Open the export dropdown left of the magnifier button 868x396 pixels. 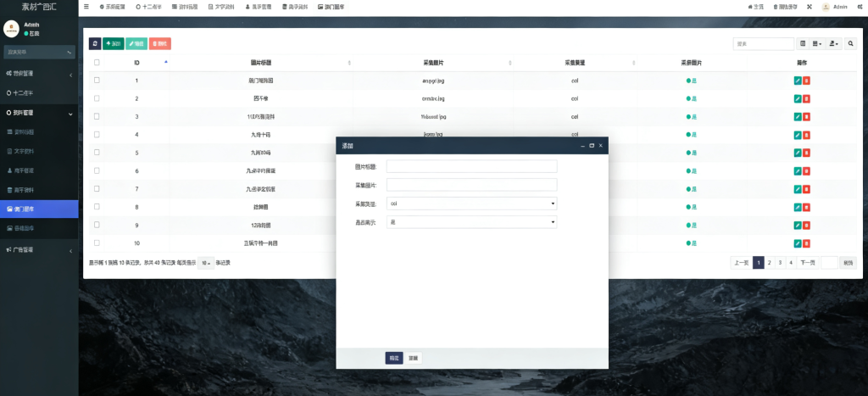833,44
